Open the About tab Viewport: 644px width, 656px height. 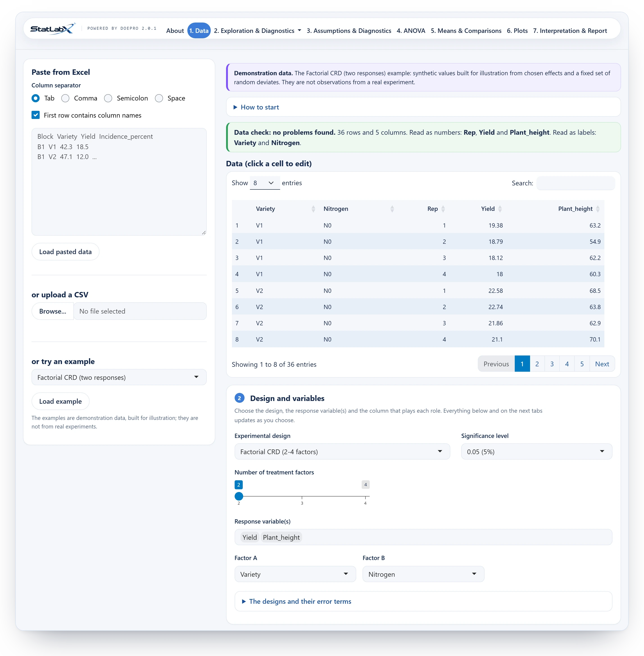[x=175, y=31]
